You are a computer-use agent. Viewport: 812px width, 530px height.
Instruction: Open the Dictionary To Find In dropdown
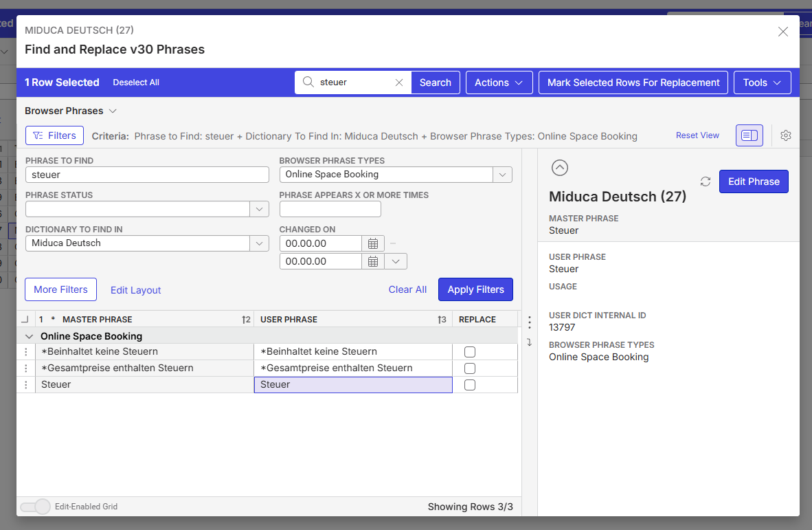point(260,243)
